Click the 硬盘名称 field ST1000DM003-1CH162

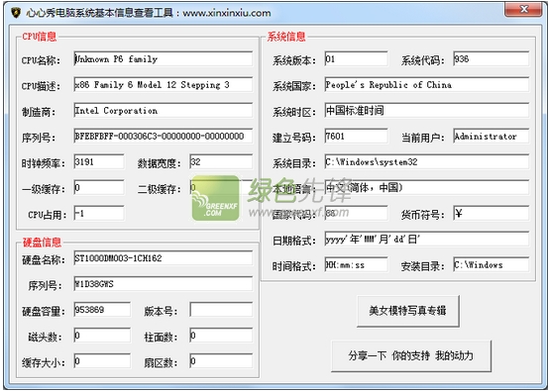[163, 258]
